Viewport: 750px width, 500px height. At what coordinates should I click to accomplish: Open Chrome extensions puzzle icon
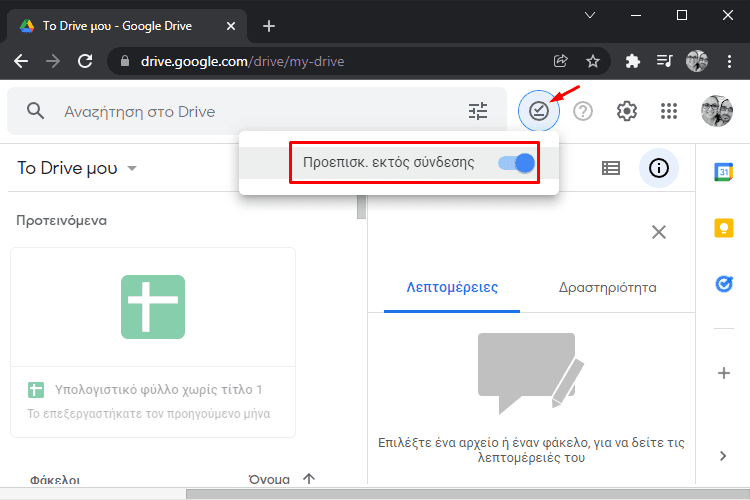pos(632,61)
